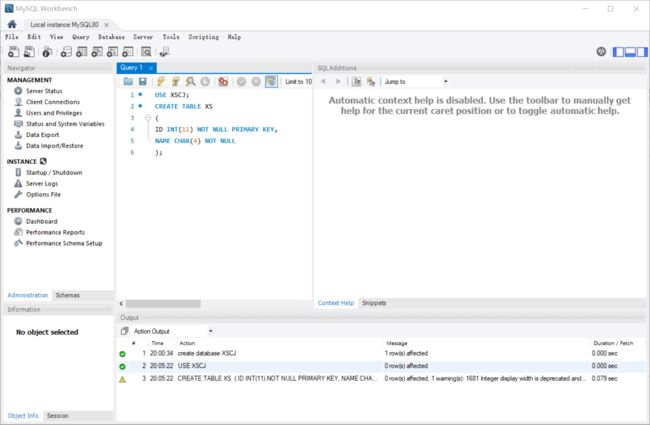Open a script file in query editor
This screenshot has width=650, height=425.
tap(128, 81)
